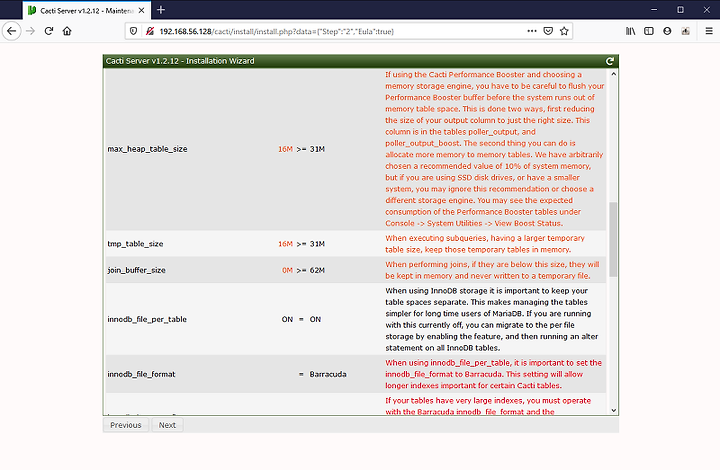
Task: Click the 62M recommended join buffer value
Action: click(x=317, y=270)
